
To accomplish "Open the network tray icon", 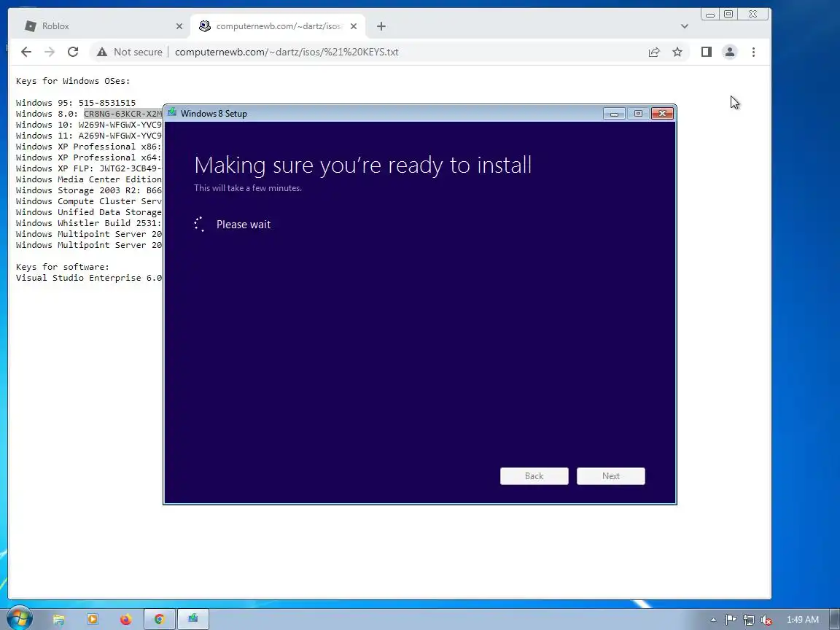I will [x=748, y=620].
